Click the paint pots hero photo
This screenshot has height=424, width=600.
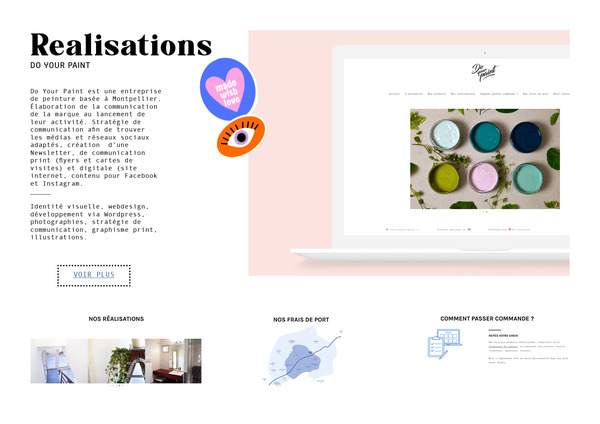485,159
